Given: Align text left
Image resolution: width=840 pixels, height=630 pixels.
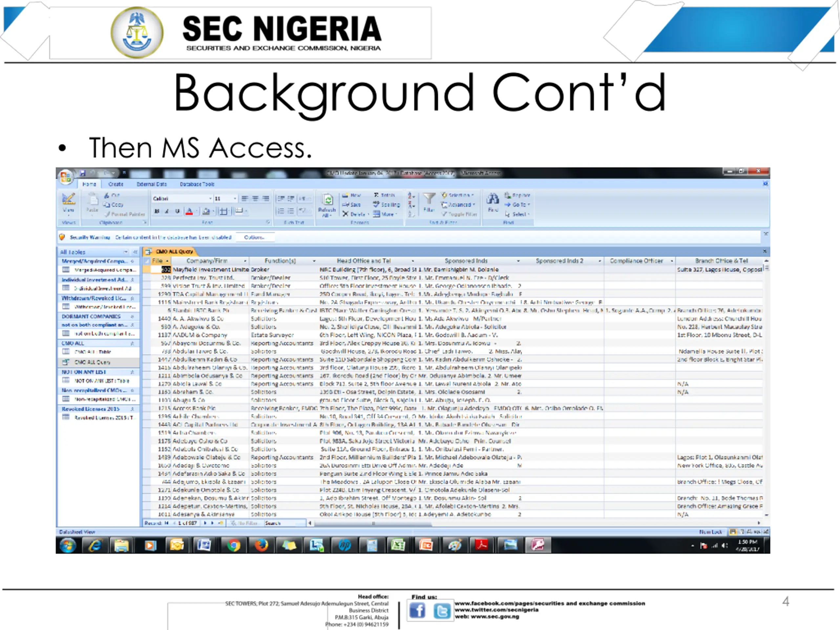Looking at the screenshot, I should click(x=245, y=199).
